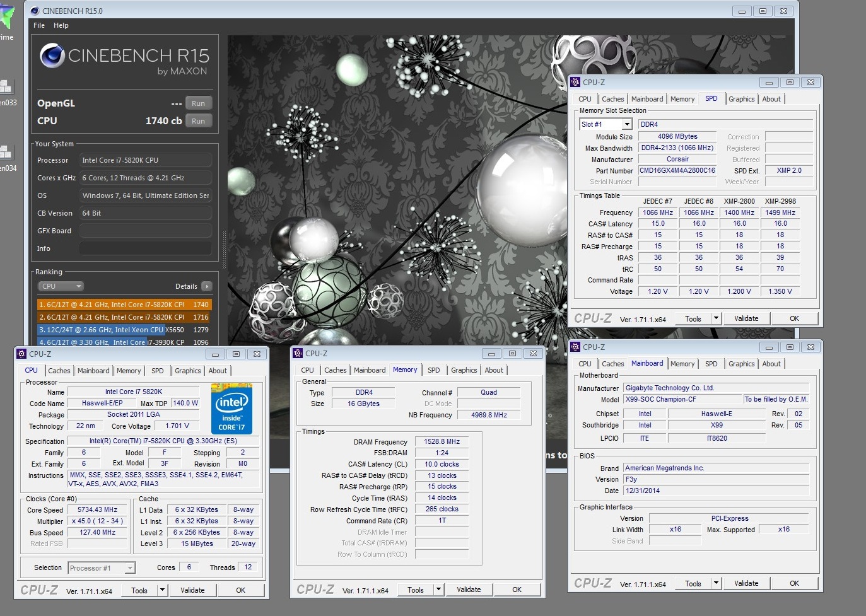Click the Max Bandwidth DDR4-2133 value
This screenshot has width=866, height=616.
tap(677, 148)
